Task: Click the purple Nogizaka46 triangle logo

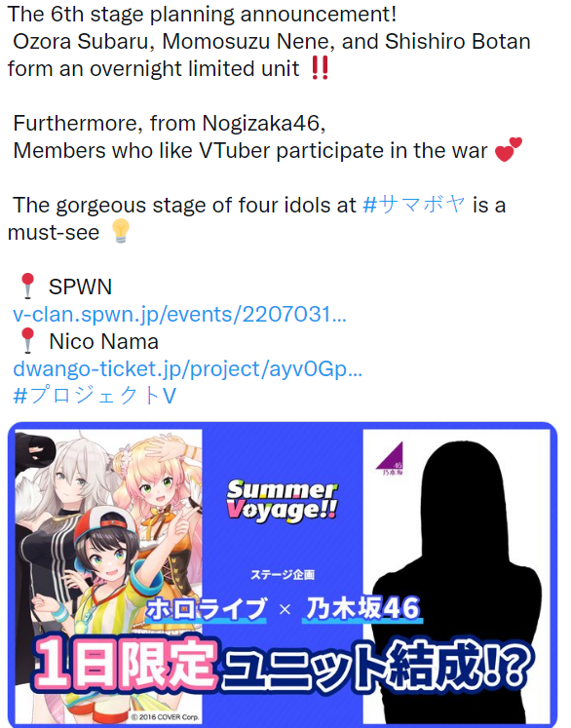Action: (x=390, y=458)
